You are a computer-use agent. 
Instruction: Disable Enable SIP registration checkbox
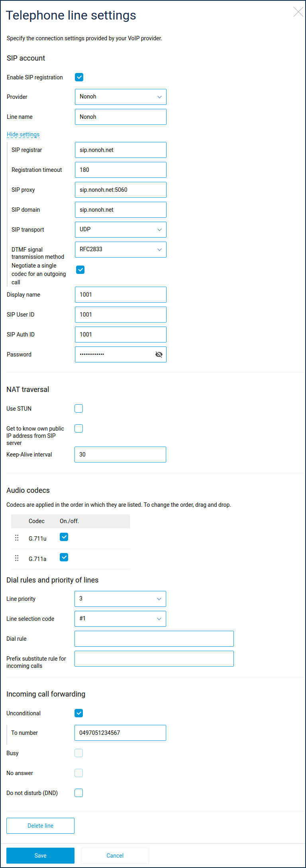79,77
